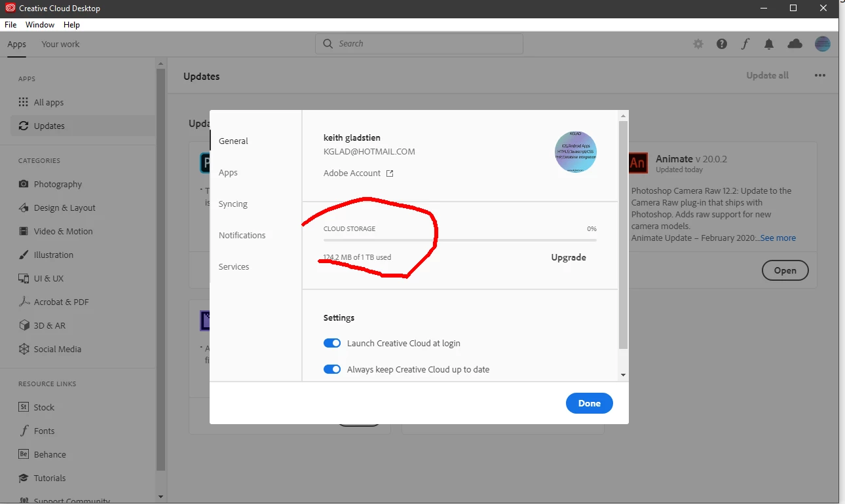Open the Adobe Account link
Image resolution: width=845 pixels, height=504 pixels.
coord(352,173)
